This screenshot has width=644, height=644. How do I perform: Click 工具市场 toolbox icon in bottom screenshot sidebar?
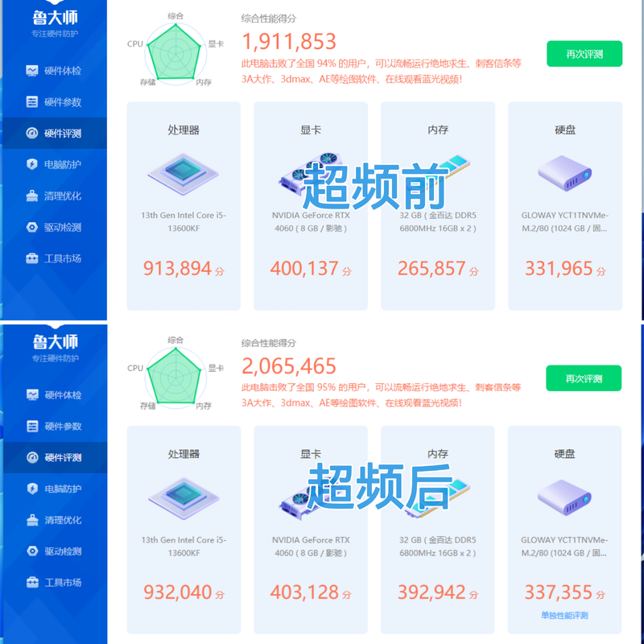click(32, 582)
